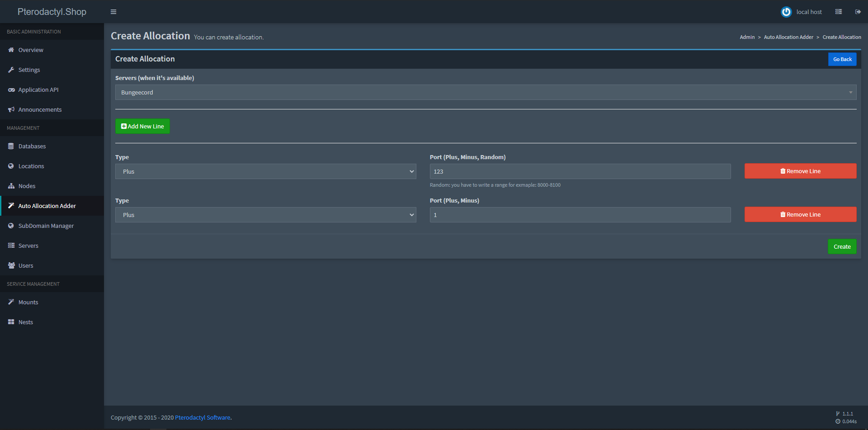The image size is (868, 430).
Task: Remove the line with port 123
Action: click(x=800, y=171)
